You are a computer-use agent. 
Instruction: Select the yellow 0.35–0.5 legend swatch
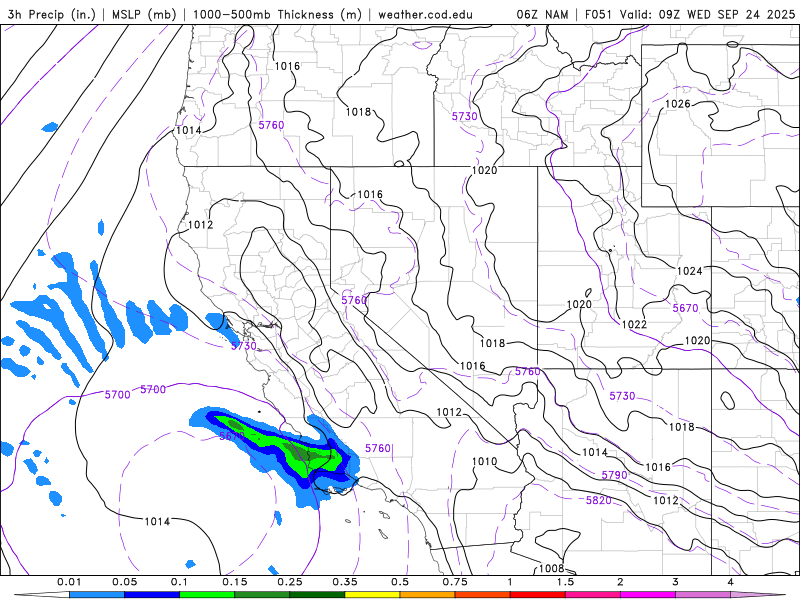click(372, 595)
